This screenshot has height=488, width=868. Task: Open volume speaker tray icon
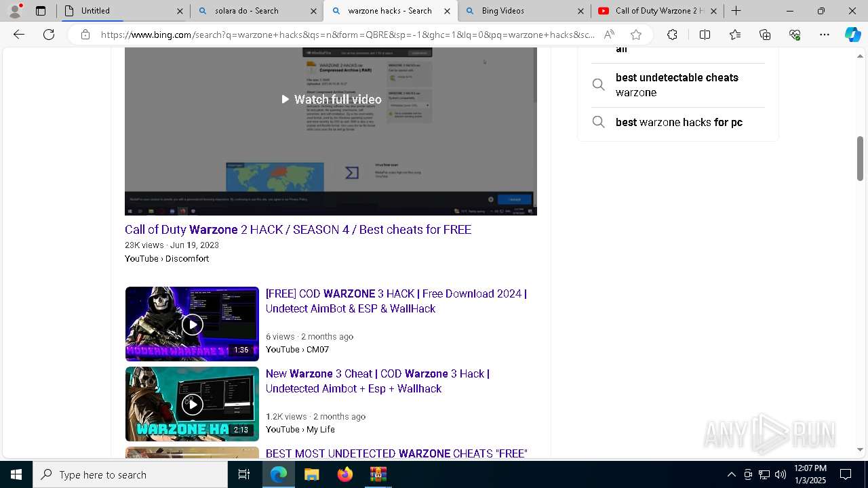click(x=781, y=474)
